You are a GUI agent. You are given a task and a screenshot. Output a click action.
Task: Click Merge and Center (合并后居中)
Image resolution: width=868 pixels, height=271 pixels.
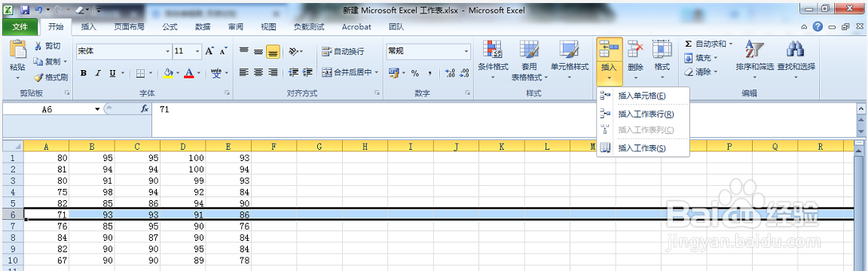pos(347,72)
